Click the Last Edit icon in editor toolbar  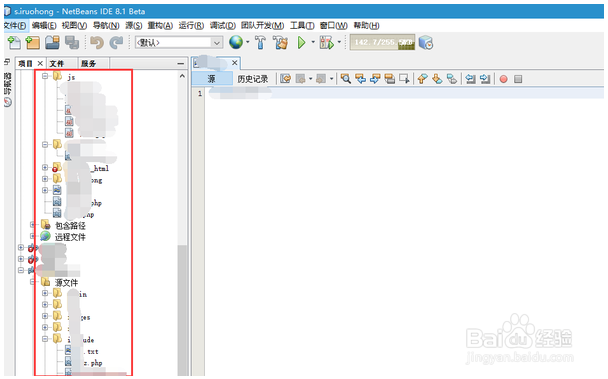point(285,79)
